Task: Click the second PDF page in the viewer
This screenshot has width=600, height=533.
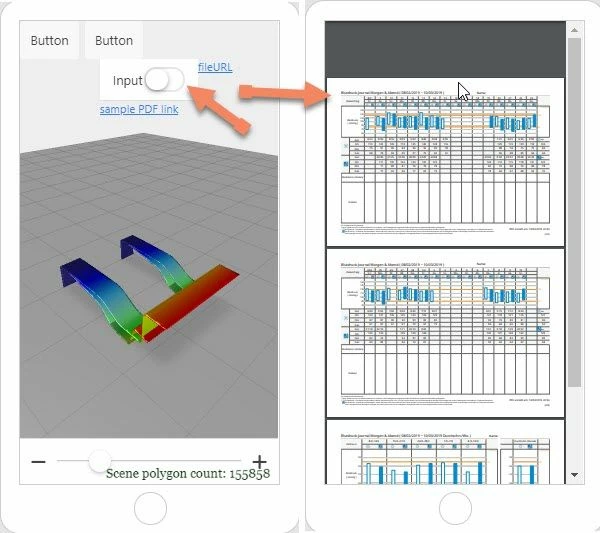Action: click(x=445, y=333)
